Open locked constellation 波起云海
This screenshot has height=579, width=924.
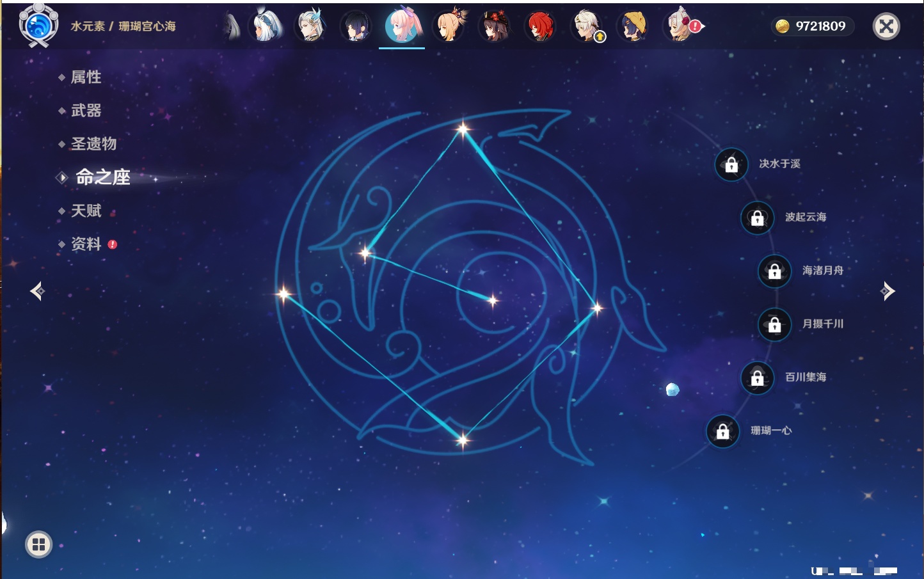pyautogui.click(x=757, y=218)
